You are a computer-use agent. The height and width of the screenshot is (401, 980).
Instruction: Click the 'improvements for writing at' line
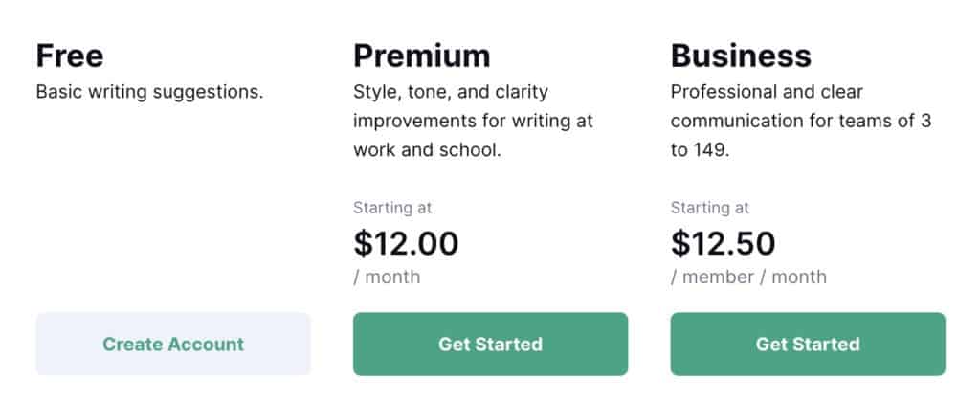[x=473, y=122]
